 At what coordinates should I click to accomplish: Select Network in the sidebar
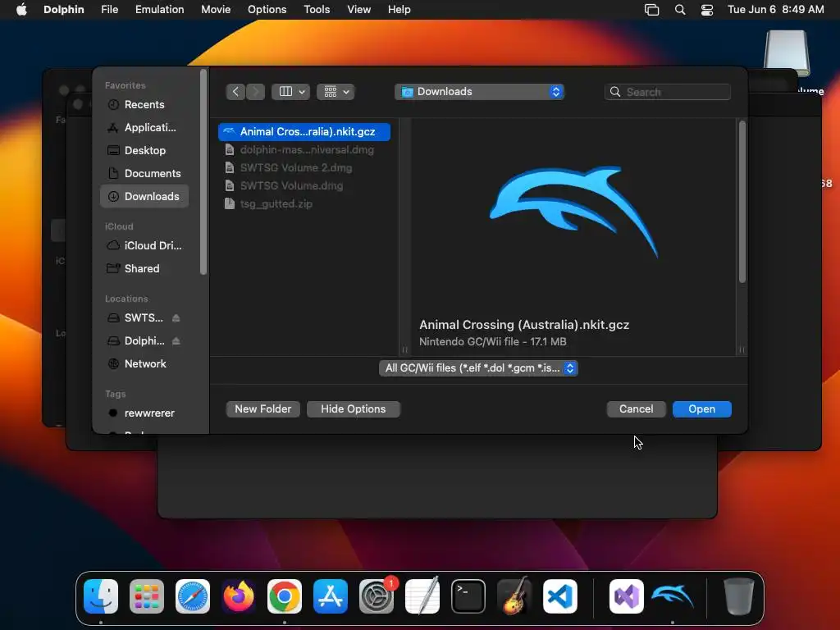[x=144, y=363]
